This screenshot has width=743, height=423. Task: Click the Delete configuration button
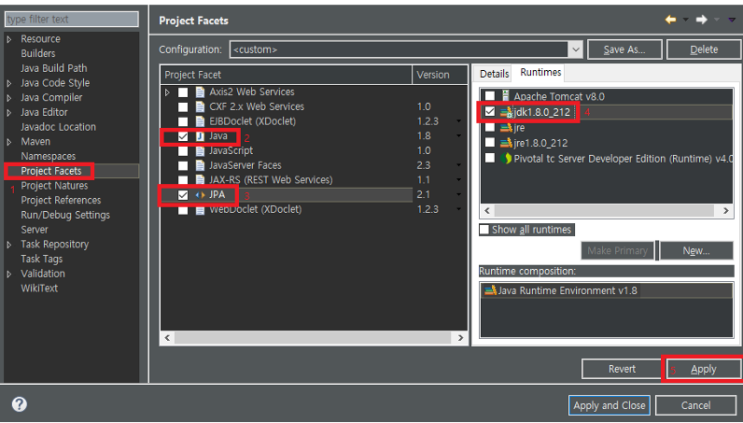tap(704, 49)
